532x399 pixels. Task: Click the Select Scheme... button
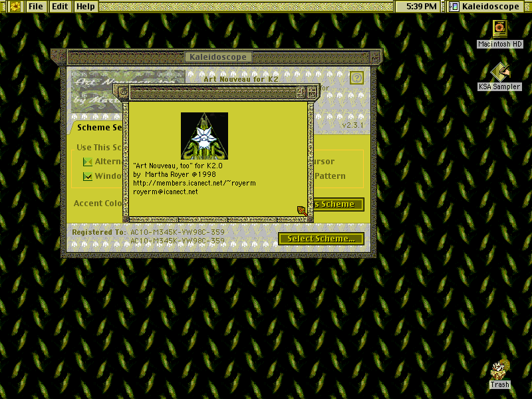[x=321, y=239]
